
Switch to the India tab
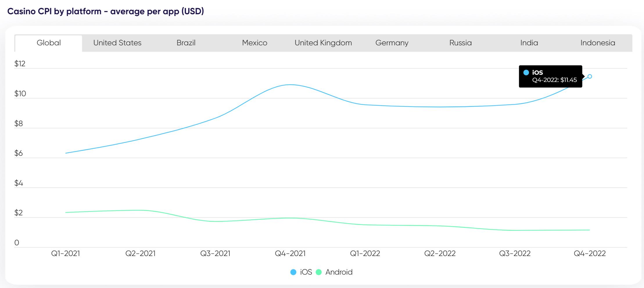(529, 43)
